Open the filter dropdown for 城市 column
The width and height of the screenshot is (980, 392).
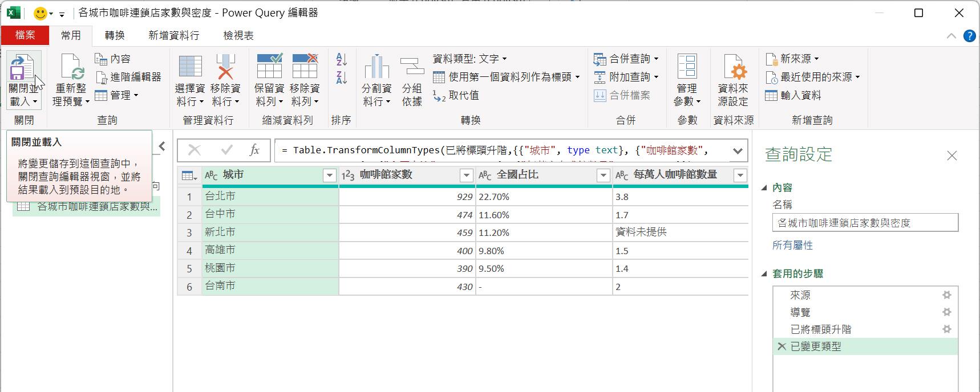click(x=329, y=175)
